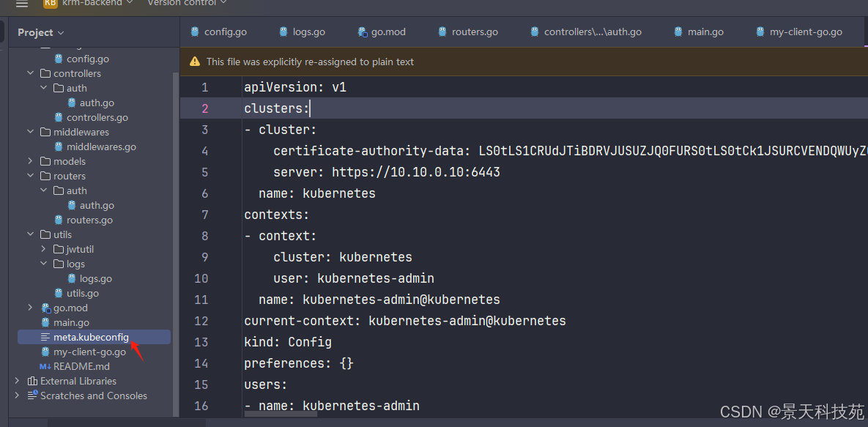Click the Go file icon next to main.go in tree

(45, 322)
